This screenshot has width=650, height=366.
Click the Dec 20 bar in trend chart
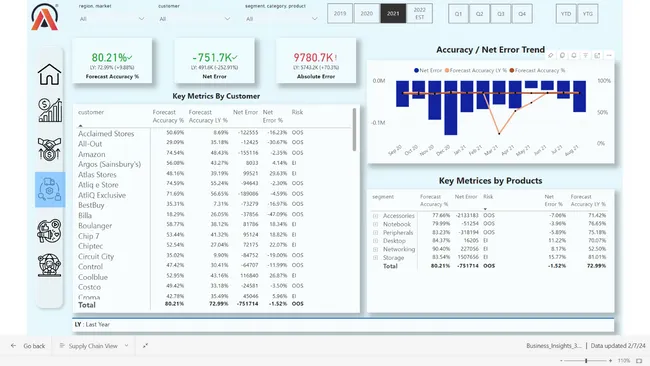[451, 108]
